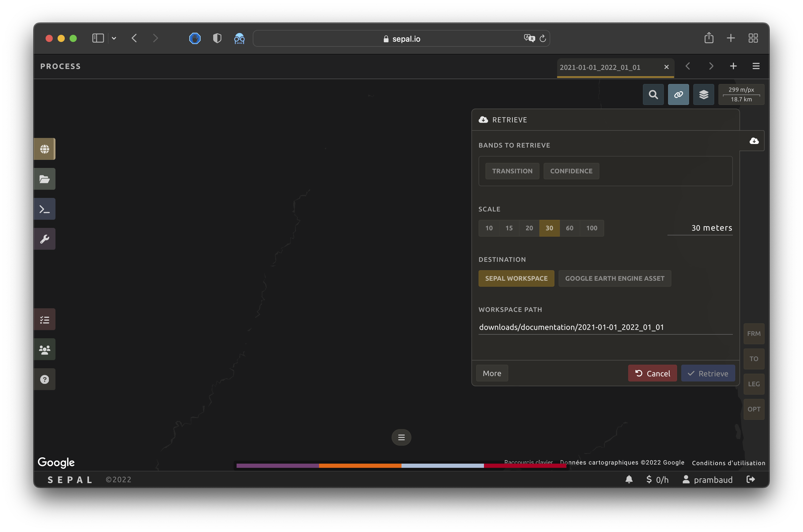Open the Tasks checklist icon

point(44,319)
